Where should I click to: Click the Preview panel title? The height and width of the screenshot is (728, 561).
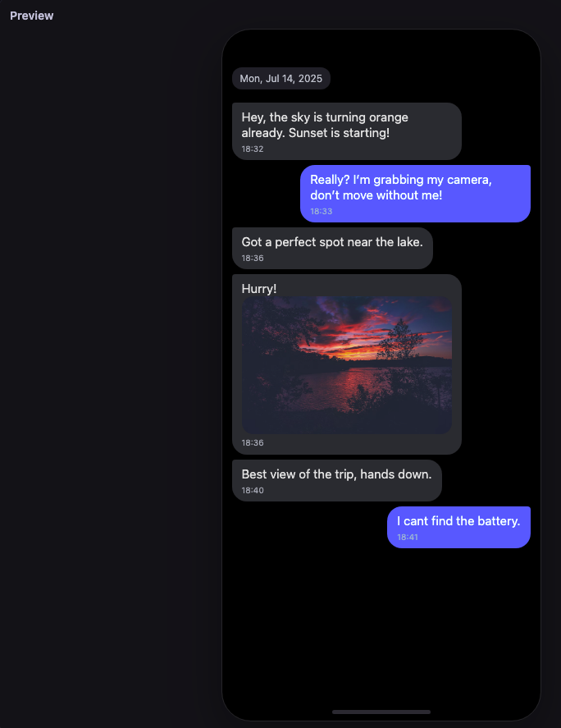pyautogui.click(x=31, y=16)
